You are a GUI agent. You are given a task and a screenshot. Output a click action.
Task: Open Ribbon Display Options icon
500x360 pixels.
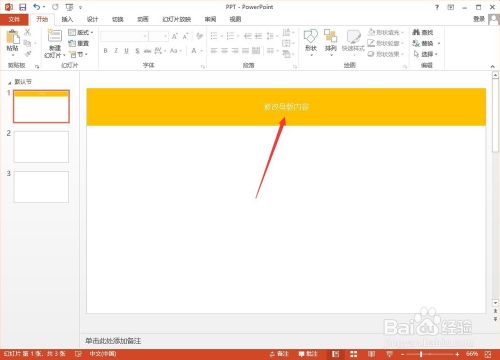click(x=451, y=7)
